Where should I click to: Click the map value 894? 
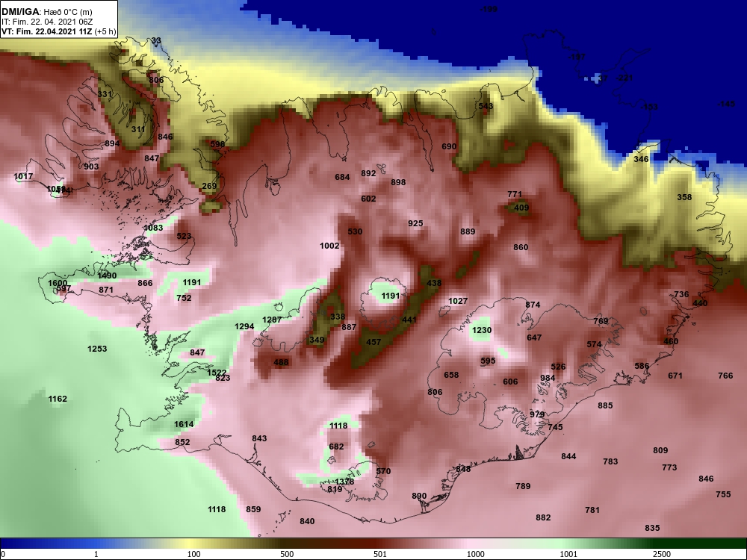113,143
